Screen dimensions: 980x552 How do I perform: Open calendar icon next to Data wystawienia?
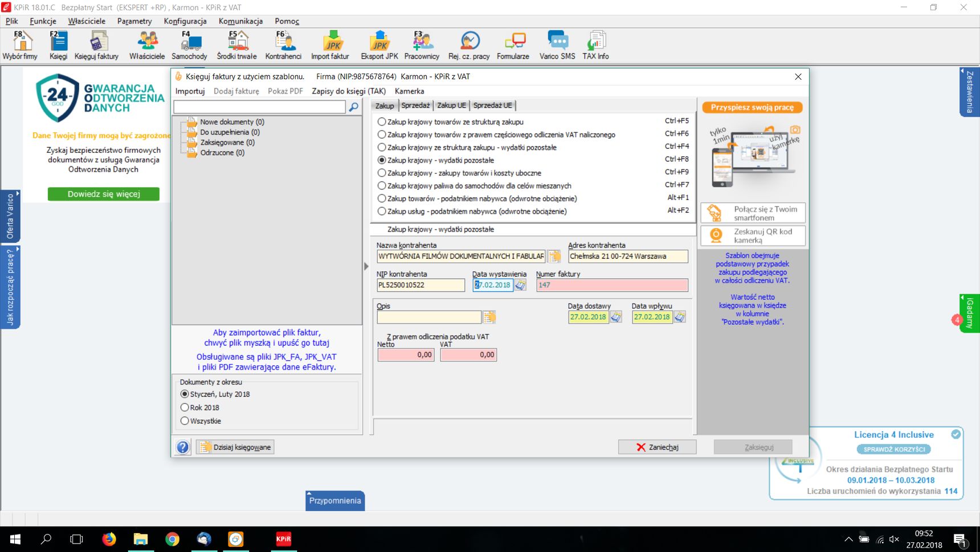click(521, 285)
